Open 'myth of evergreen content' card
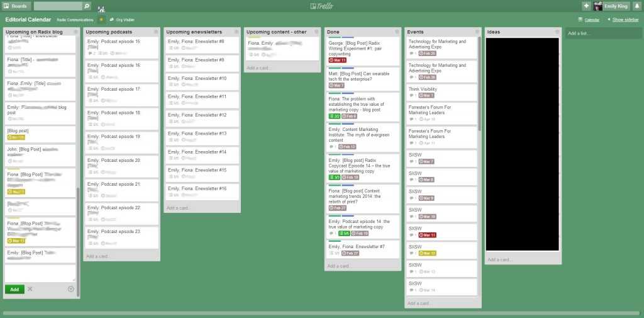Screen dimensions: 644x318 click(363, 138)
